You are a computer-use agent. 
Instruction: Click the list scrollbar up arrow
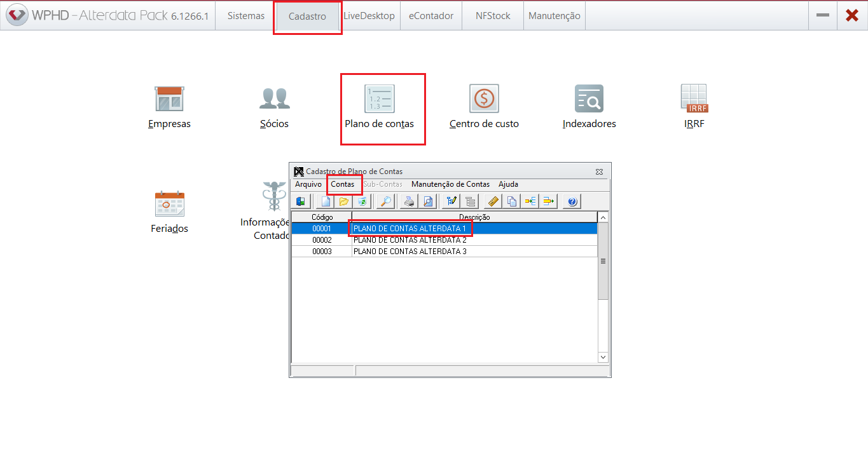pyautogui.click(x=603, y=217)
